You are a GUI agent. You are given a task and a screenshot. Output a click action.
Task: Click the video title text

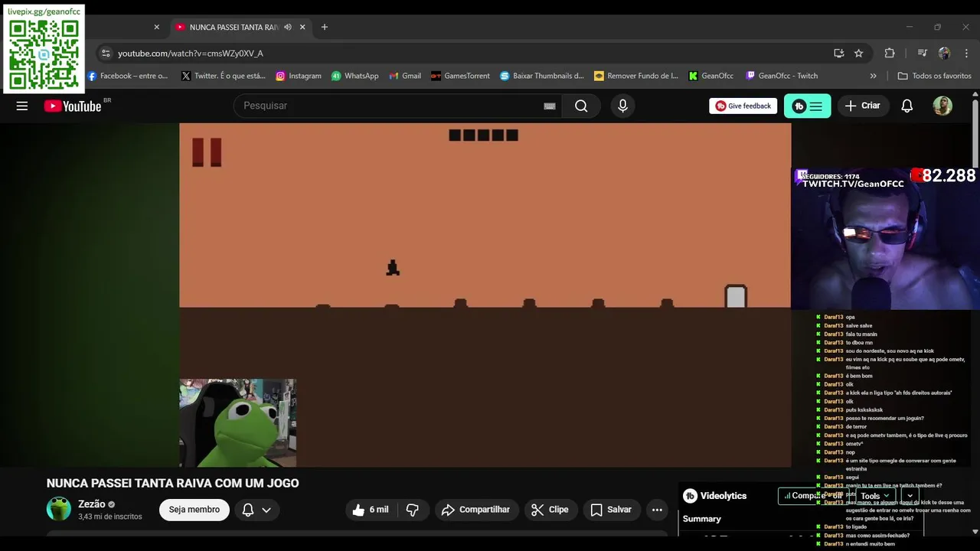click(173, 484)
